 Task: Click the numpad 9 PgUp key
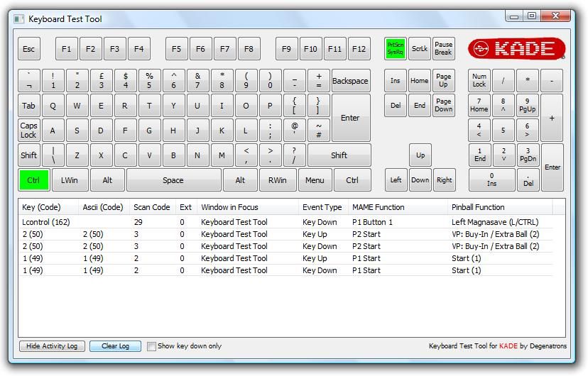527,106
